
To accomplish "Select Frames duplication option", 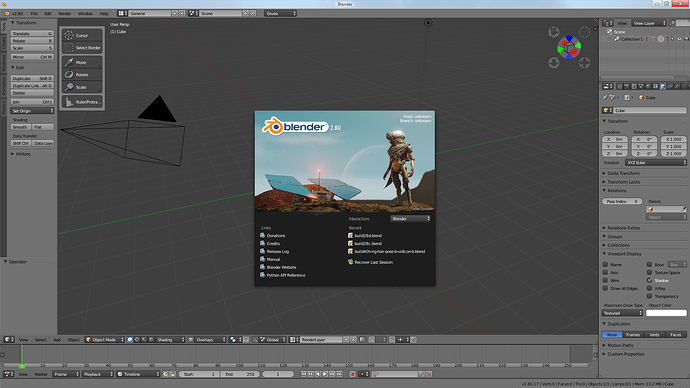I will [633, 335].
